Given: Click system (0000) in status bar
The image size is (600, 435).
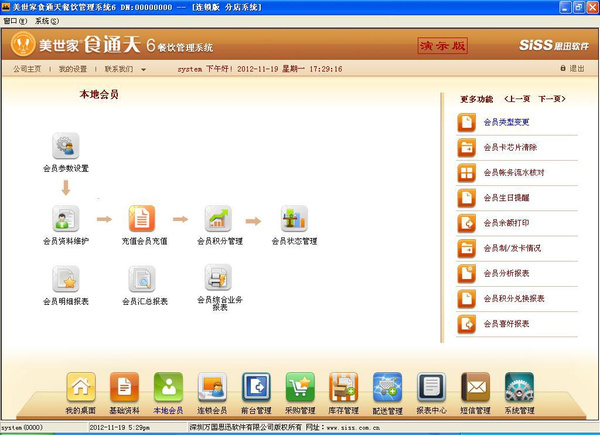Looking at the screenshot, I should tap(22, 428).
